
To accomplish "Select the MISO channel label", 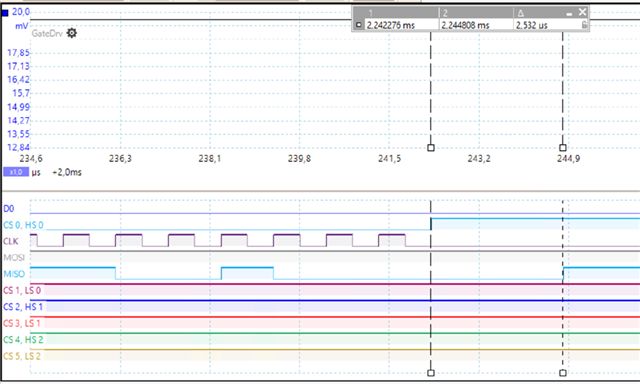I will (14, 274).
